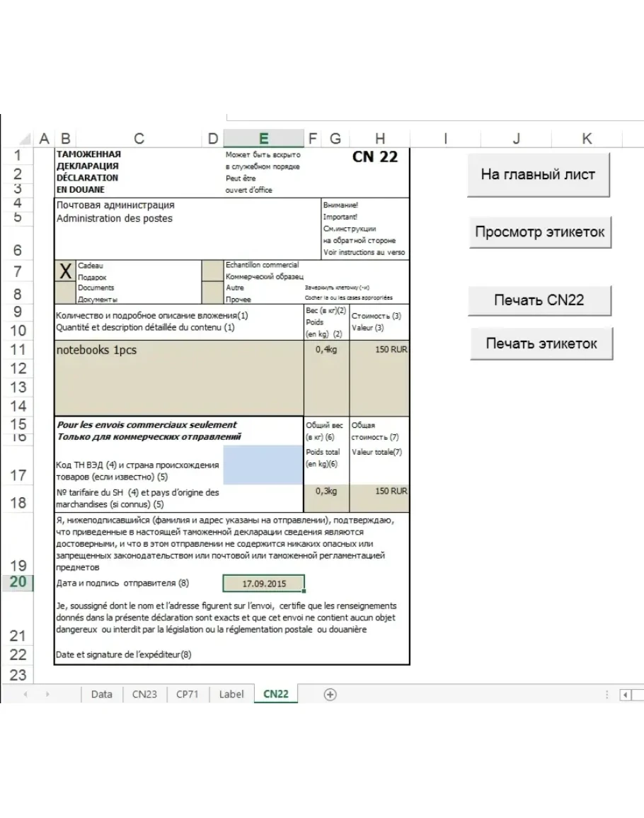Check the Echantillon commercial box
The width and height of the screenshot is (644, 818).
212,271
